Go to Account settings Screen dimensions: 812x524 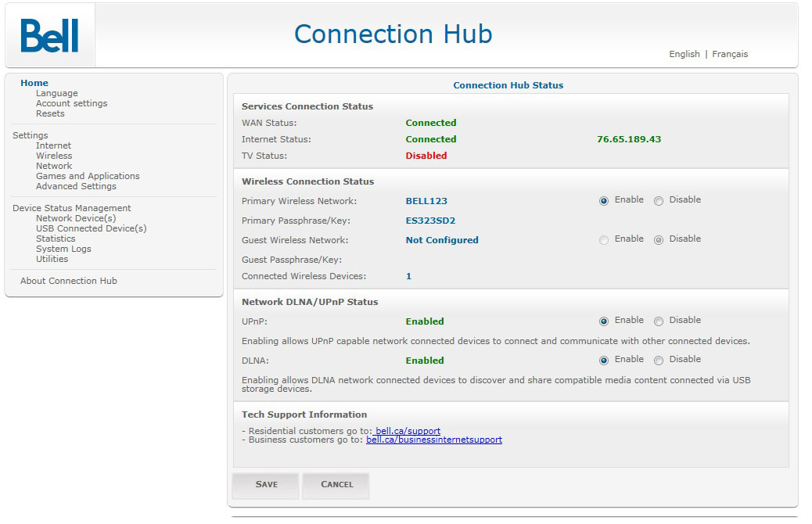pos(71,103)
